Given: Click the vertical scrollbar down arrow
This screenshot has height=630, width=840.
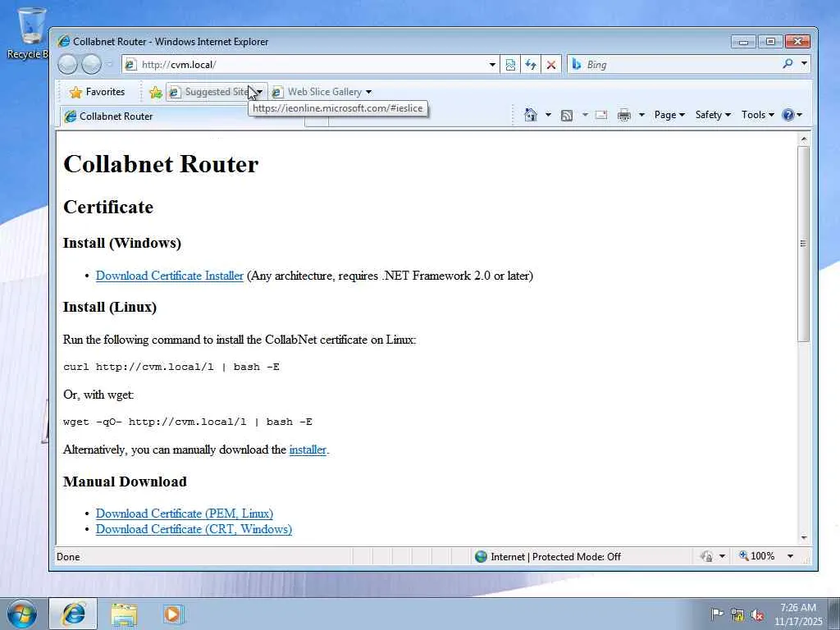Looking at the screenshot, I should [x=803, y=537].
